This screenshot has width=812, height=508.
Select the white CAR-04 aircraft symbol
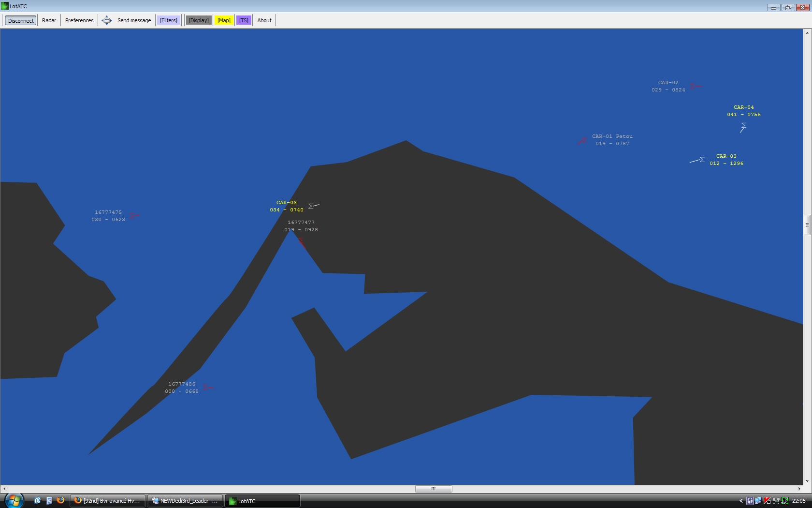tap(743, 127)
